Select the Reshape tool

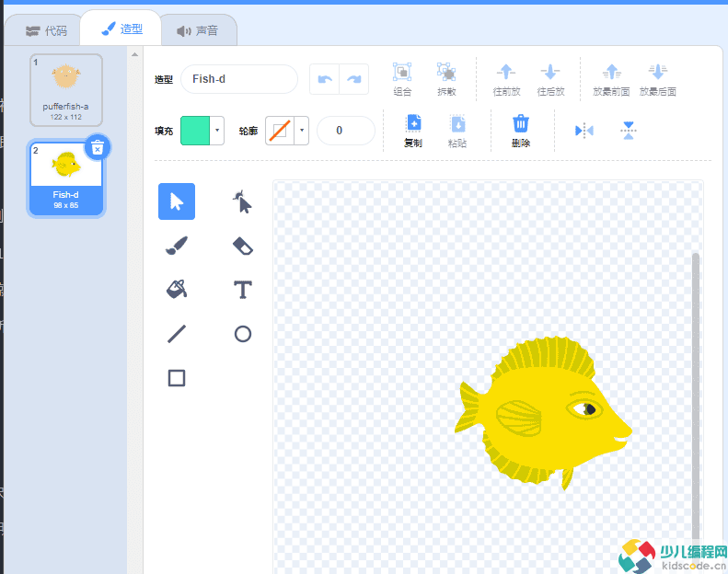pos(242,201)
